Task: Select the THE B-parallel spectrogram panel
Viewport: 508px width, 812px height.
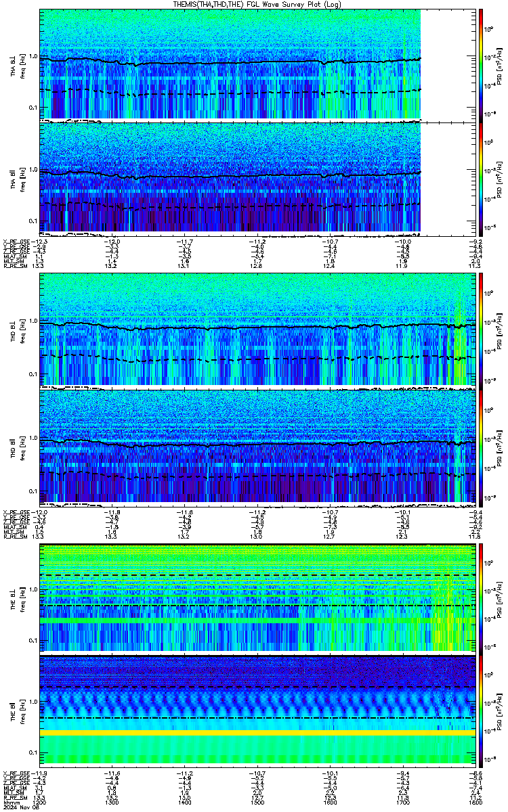Action: pos(257,710)
